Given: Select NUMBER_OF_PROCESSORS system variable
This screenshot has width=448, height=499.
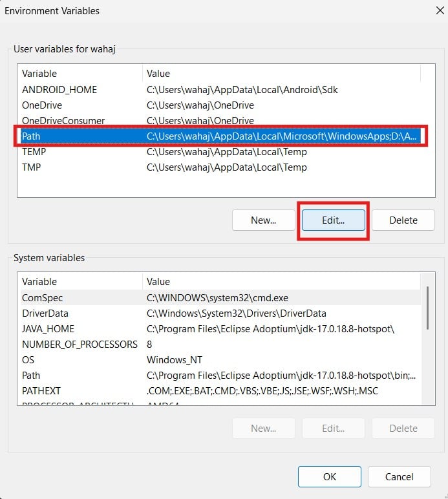Looking at the screenshot, I should pyautogui.click(x=80, y=345).
